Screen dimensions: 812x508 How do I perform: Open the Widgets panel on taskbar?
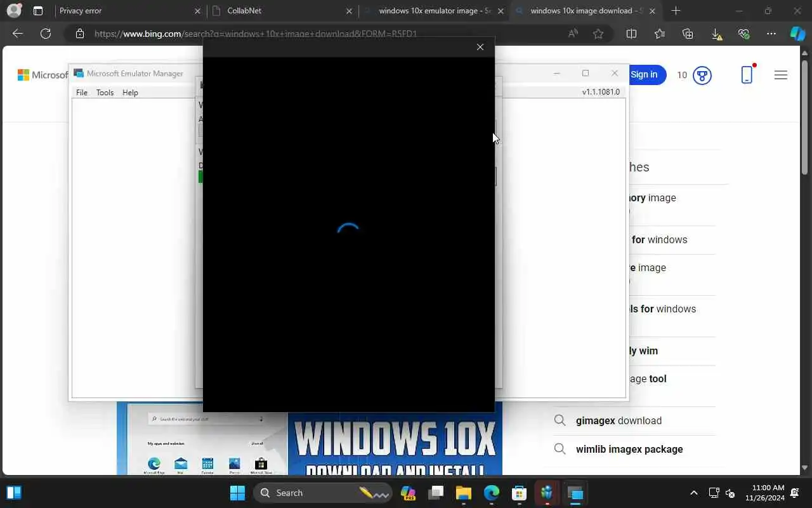13,493
